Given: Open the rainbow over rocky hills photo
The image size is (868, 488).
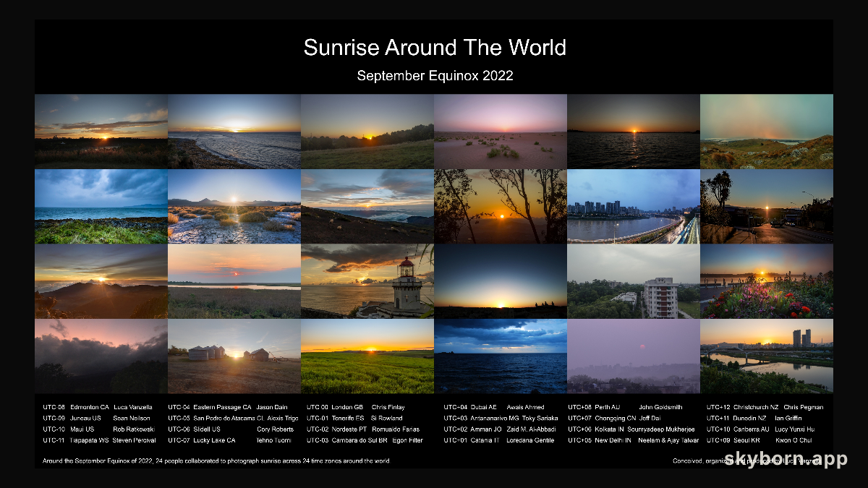Looking at the screenshot, I should point(767,131).
